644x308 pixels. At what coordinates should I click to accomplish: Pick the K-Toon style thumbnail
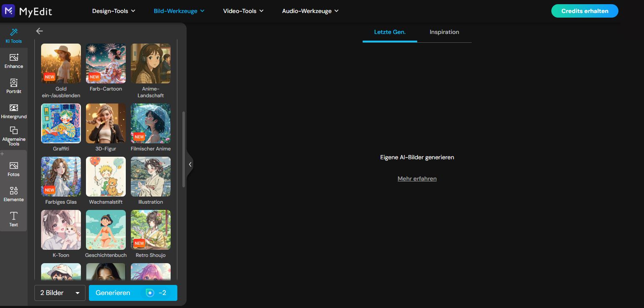(x=61, y=230)
